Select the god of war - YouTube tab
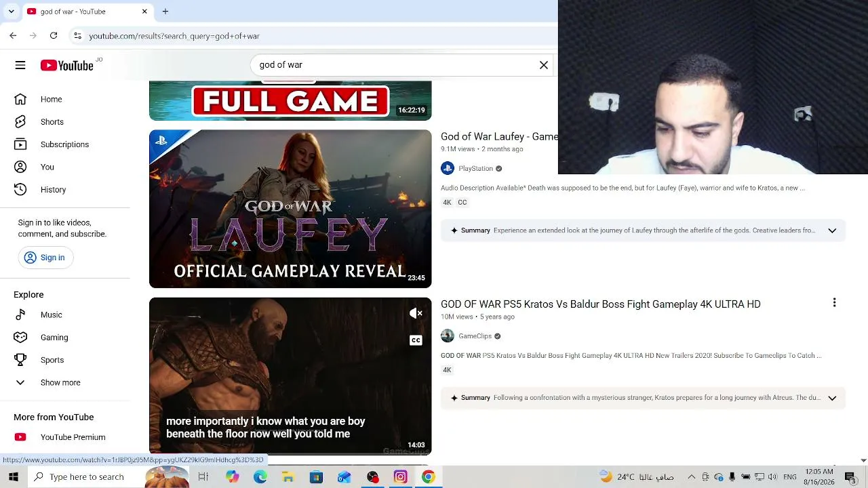This screenshot has height=488, width=868. [87, 12]
